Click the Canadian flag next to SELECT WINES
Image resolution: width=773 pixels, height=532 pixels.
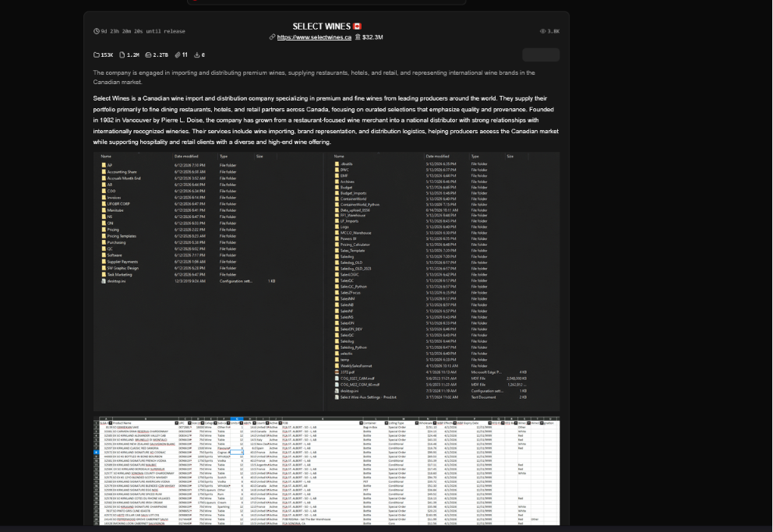tap(358, 26)
